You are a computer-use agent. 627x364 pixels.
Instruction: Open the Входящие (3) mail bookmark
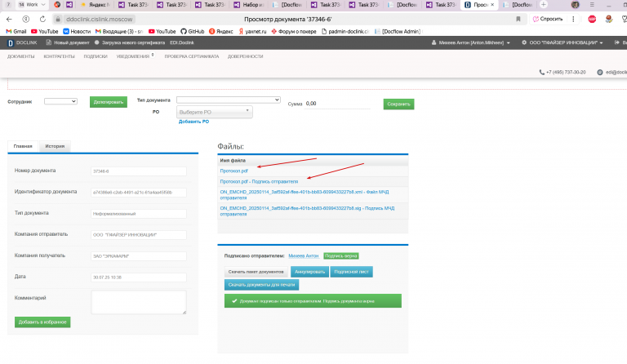click(118, 32)
